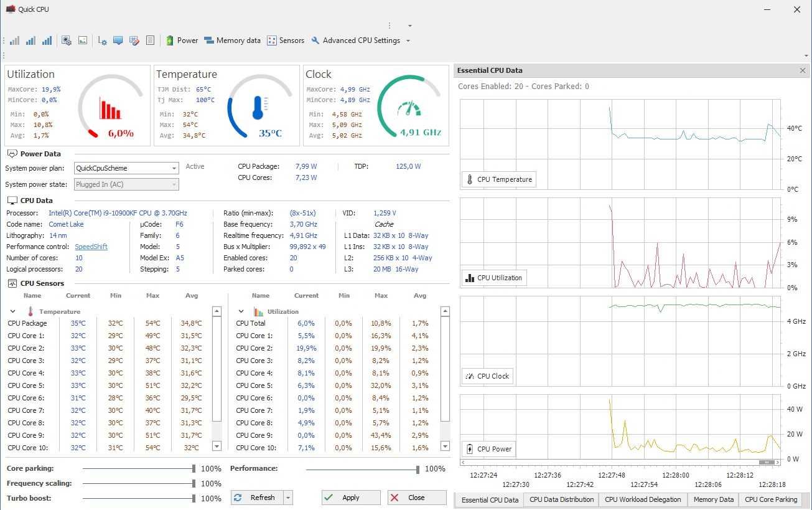Collapse the Utilization sensor group chevron
Screen dimensions: 812x510
click(241, 311)
